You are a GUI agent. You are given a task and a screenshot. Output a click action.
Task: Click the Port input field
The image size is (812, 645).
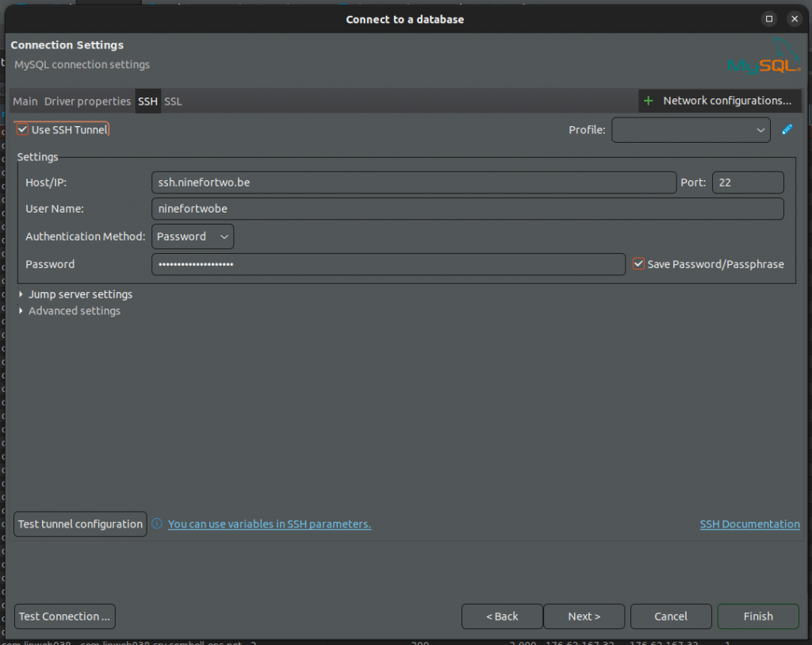tap(748, 182)
